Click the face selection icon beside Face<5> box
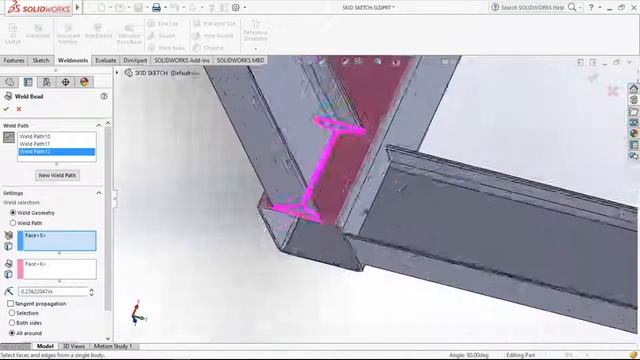640x360 pixels. (x=9, y=236)
